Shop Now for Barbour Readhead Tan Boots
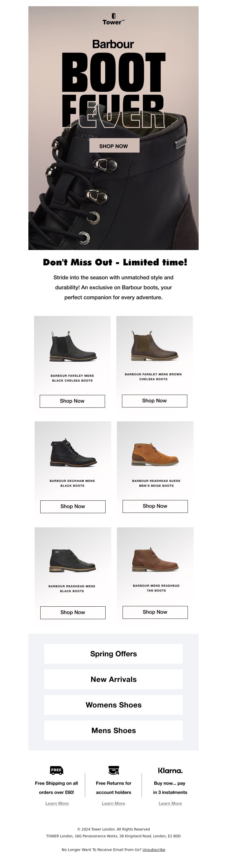 point(155,612)
